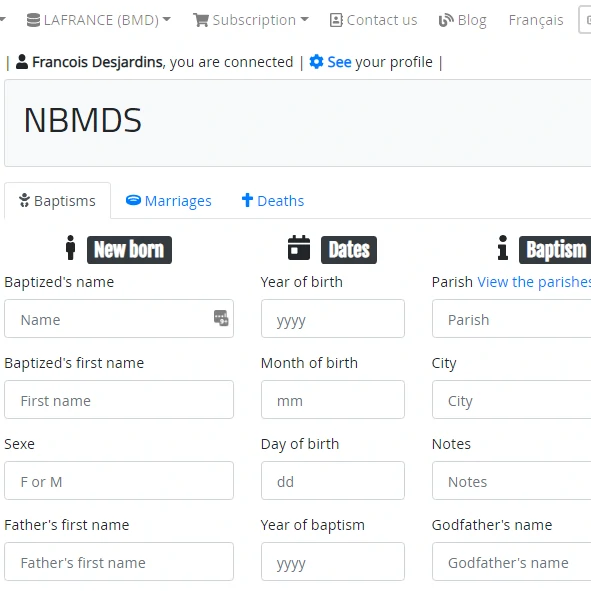
Task: Open the LAFRANCE (BMD) dropdown menu
Action: (x=99, y=20)
